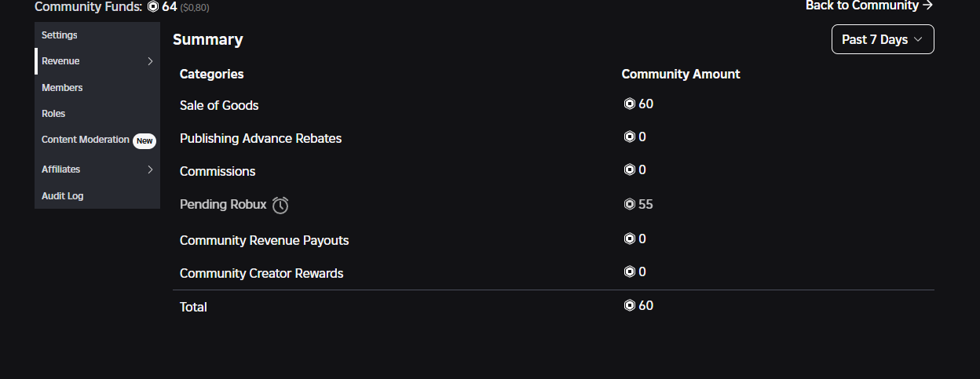Click the Robux icon in Total row
This screenshot has height=379, width=980.
click(629, 305)
